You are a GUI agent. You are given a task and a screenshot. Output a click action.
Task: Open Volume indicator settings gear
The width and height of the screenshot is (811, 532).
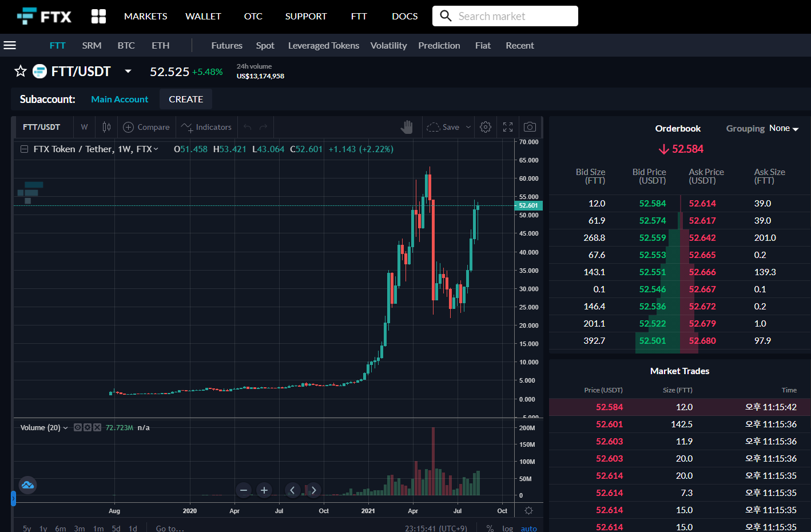click(88, 427)
